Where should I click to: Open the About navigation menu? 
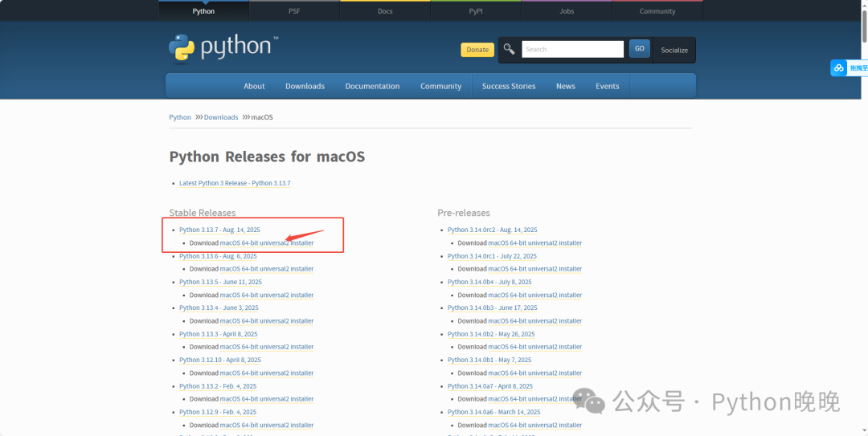(254, 86)
